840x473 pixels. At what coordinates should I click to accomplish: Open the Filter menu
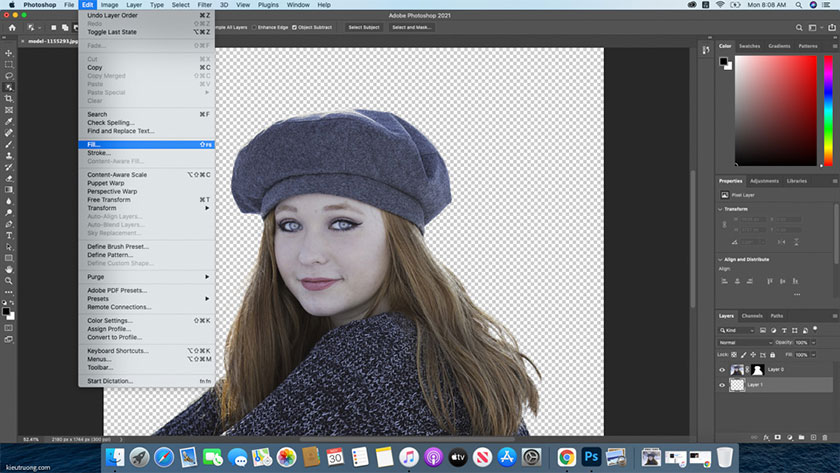pyautogui.click(x=205, y=5)
